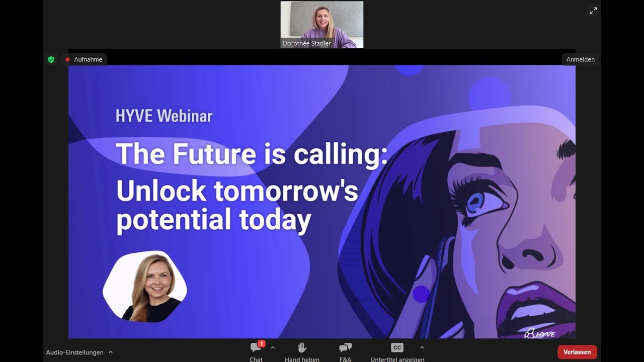Select Dorothée Stadler's video thumbnail
This screenshot has width=644, height=362.
tap(322, 24)
